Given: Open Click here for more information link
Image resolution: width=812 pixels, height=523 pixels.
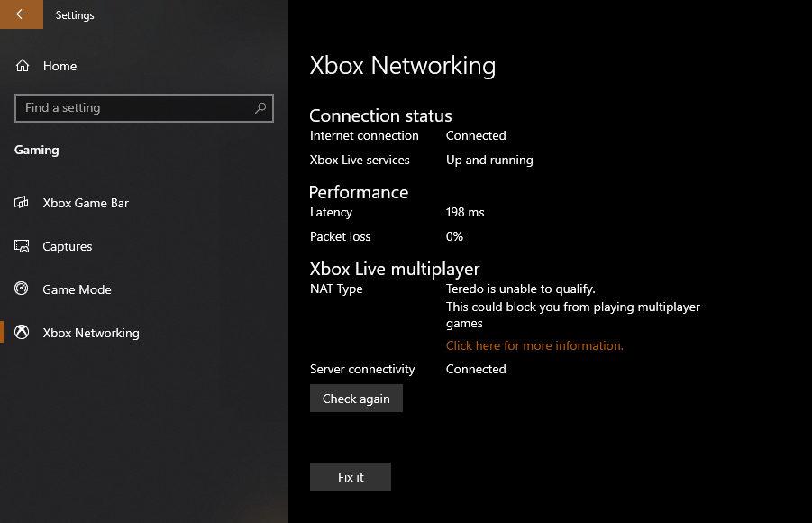Looking at the screenshot, I should [534, 345].
